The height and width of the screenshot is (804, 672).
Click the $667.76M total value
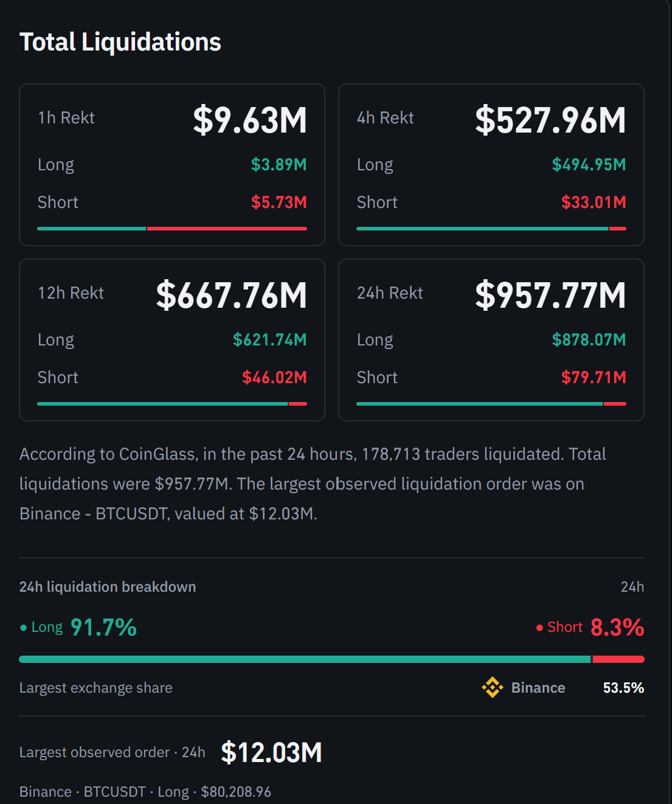click(x=232, y=295)
